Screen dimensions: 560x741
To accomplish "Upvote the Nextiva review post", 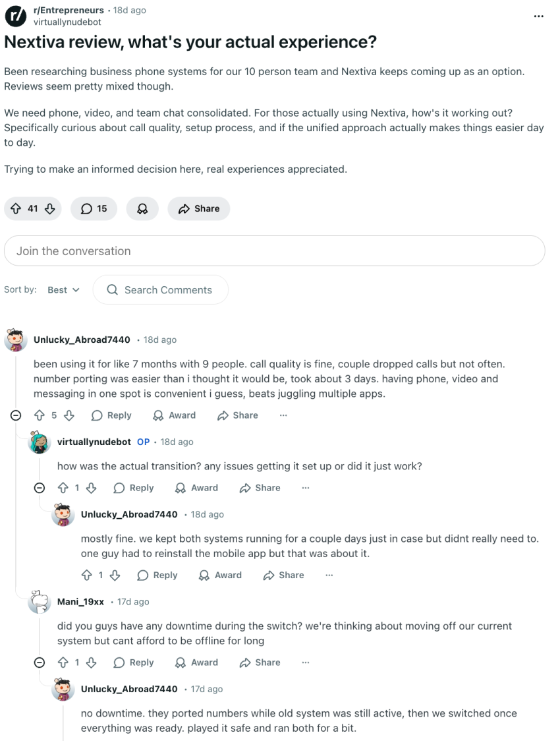I will [x=16, y=208].
